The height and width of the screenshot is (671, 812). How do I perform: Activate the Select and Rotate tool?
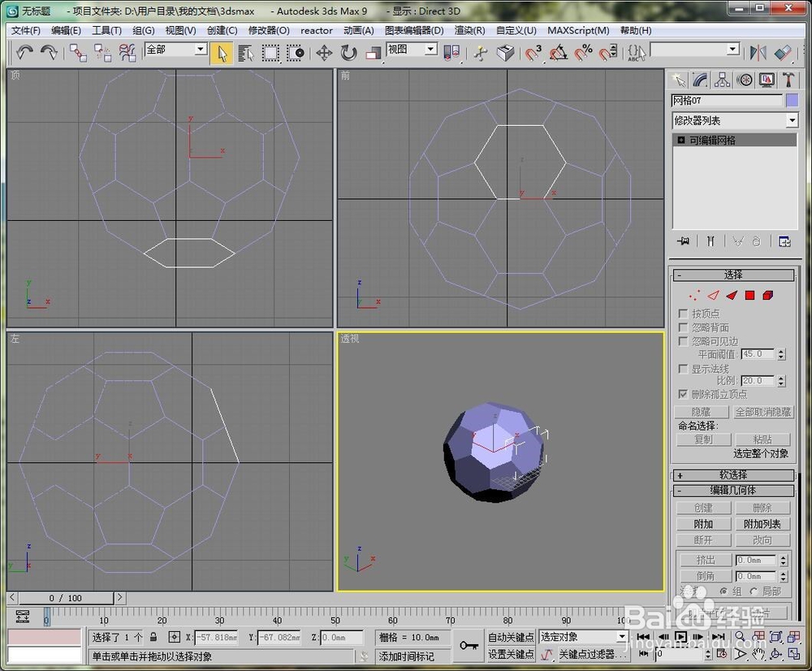click(x=349, y=53)
